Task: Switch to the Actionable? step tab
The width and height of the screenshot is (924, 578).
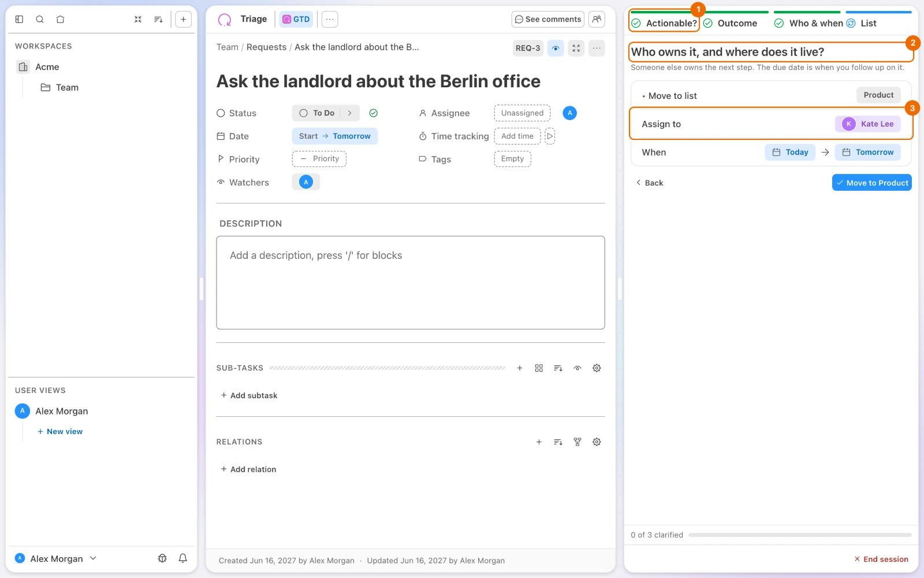Action: [664, 23]
